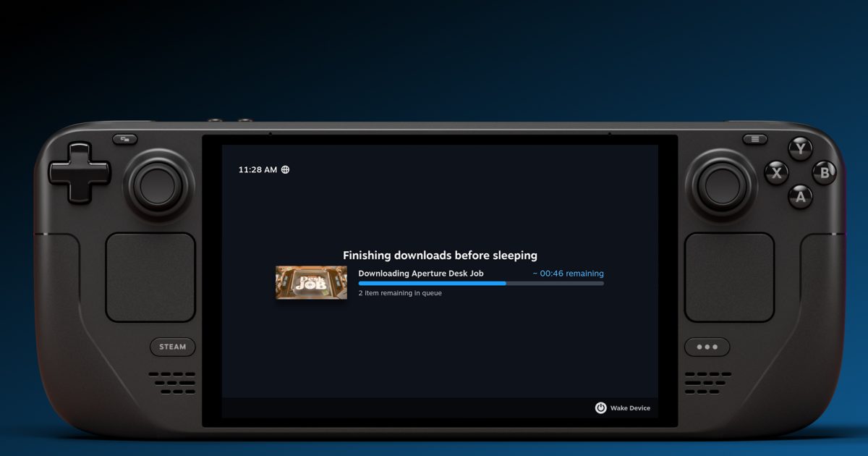Click the right thumbstick
Image resolution: width=868 pixels, height=456 pixels.
point(722,185)
